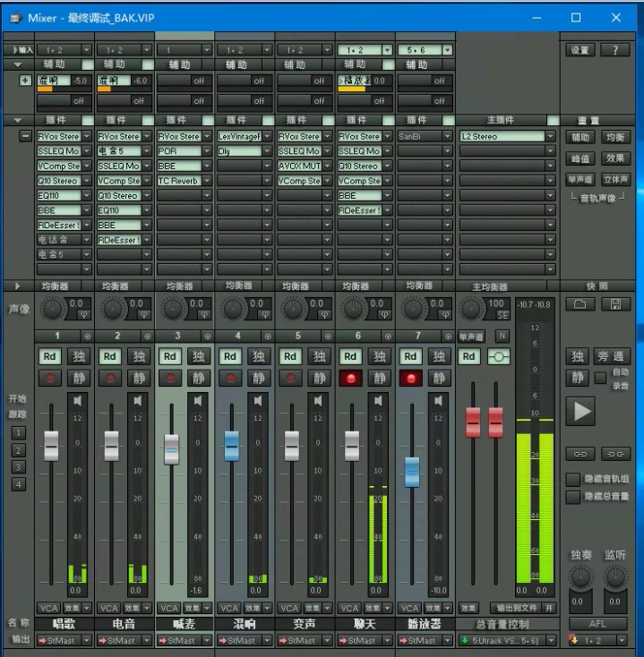Open help with the question mark button
This screenshot has height=657, width=644.
(615, 50)
